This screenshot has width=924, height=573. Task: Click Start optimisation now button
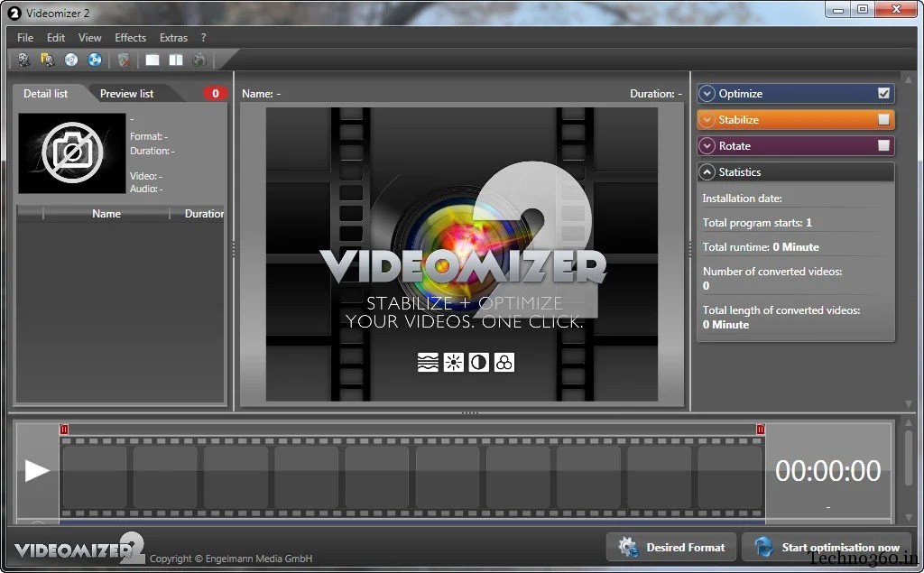[828, 547]
